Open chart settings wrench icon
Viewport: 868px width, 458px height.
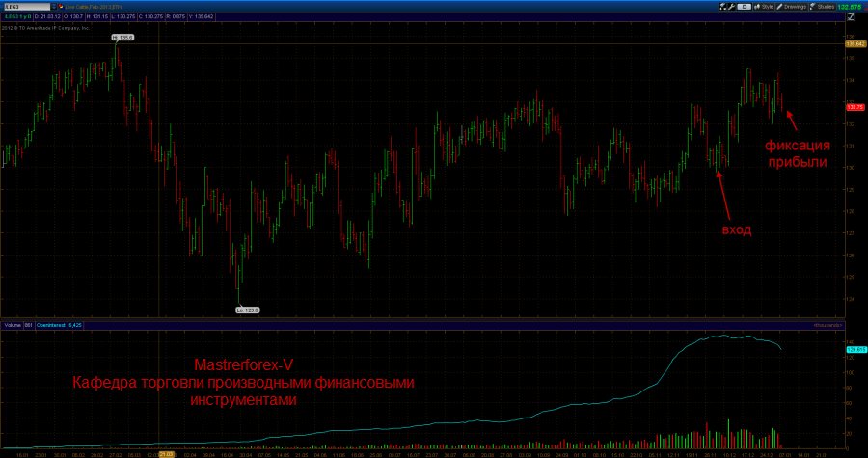[731, 7]
